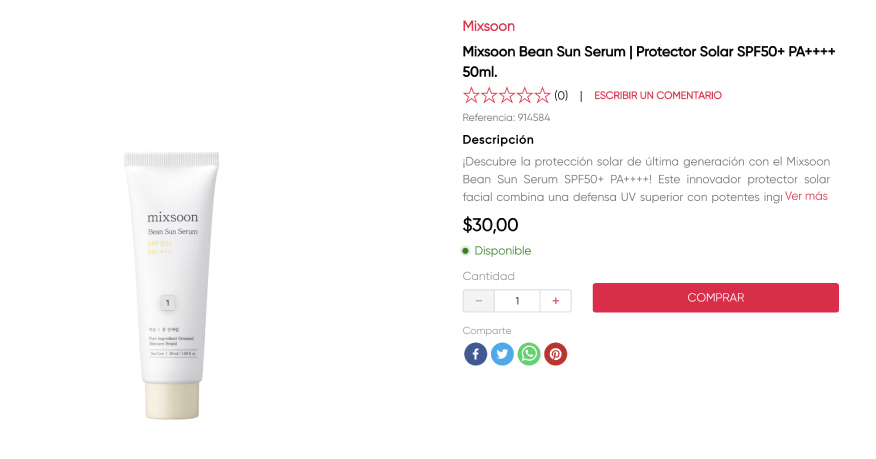This screenshot has height=459, width=876.
Task: Select the third rating star
Action: pyautogui.click(x=507, y=96)
